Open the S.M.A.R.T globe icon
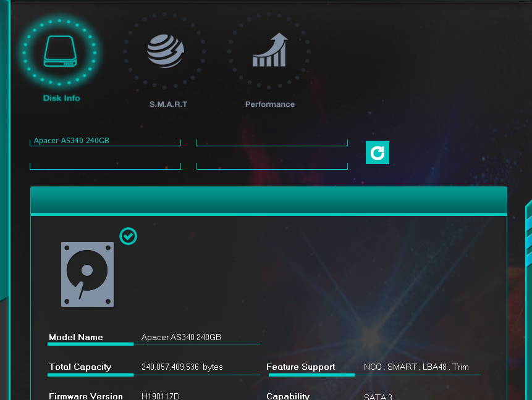 point(166,51)
